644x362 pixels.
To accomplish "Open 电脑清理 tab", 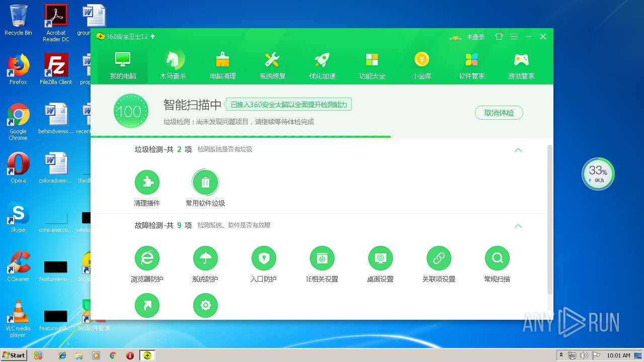I will tap(222, 65).
